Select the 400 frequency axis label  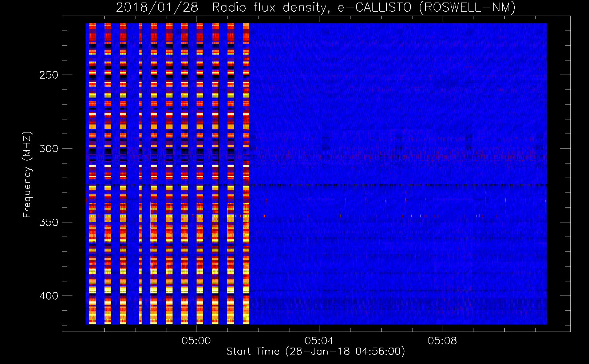point(48,296)
